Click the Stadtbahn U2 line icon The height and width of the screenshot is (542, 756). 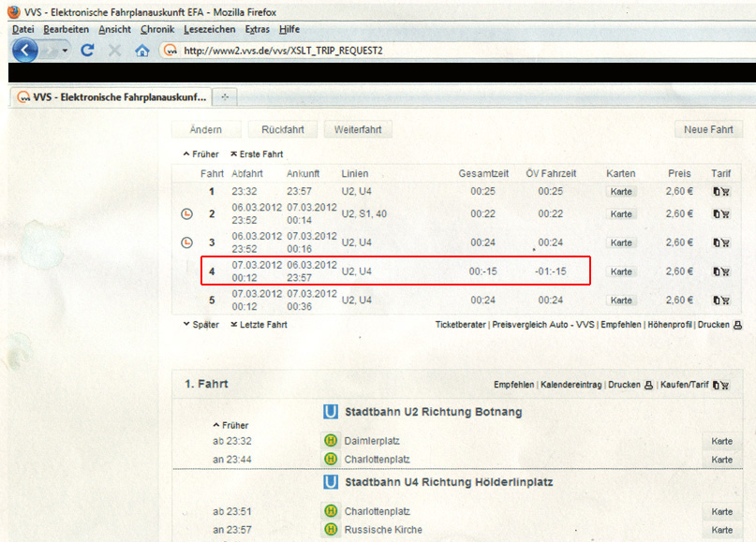[x=331, y=412]
